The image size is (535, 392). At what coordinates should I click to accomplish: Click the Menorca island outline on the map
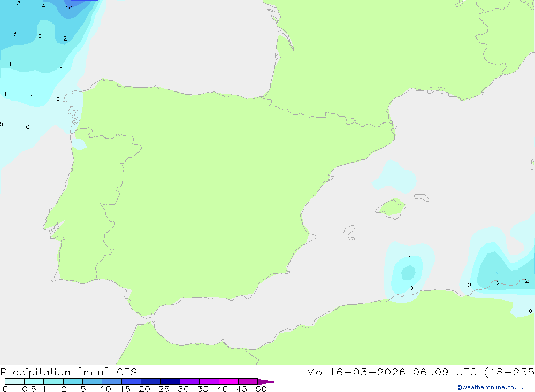pyautogui.click(x=422, y=197)
